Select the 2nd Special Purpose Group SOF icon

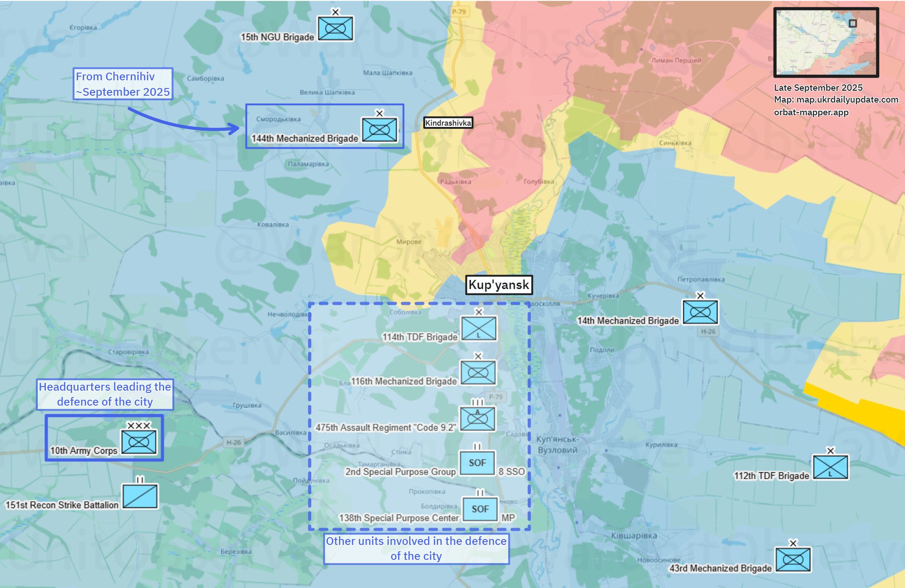click(477, 463)
